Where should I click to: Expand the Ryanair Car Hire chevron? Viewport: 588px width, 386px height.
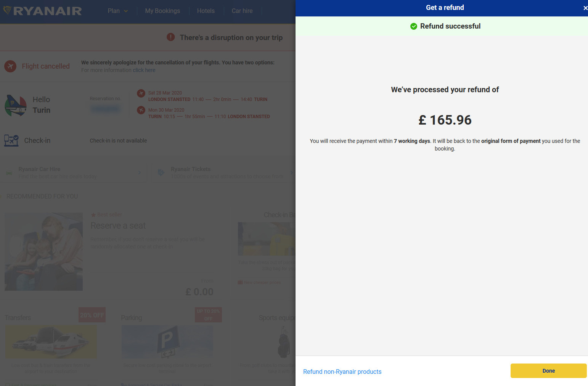(x=139, y=173)
